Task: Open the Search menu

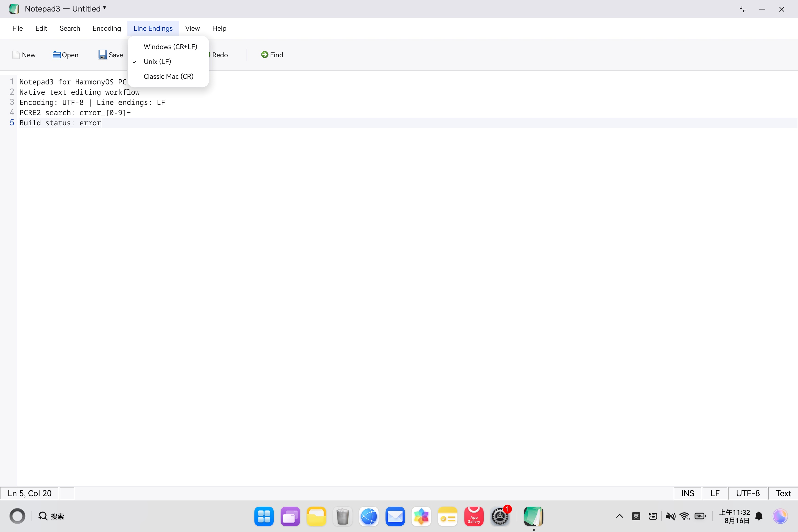Action: click(x=70, y=28)
